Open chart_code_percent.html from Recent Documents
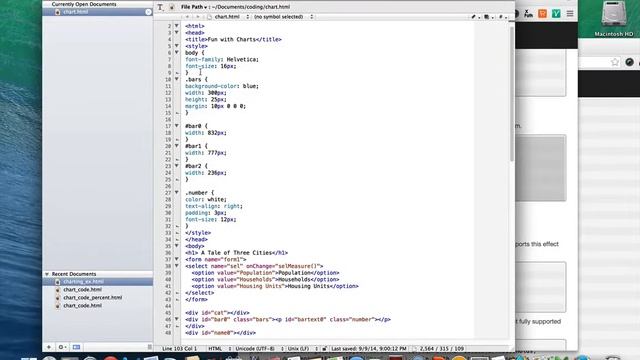This screenshot has width=640, height=360. [x=98, y=298]
